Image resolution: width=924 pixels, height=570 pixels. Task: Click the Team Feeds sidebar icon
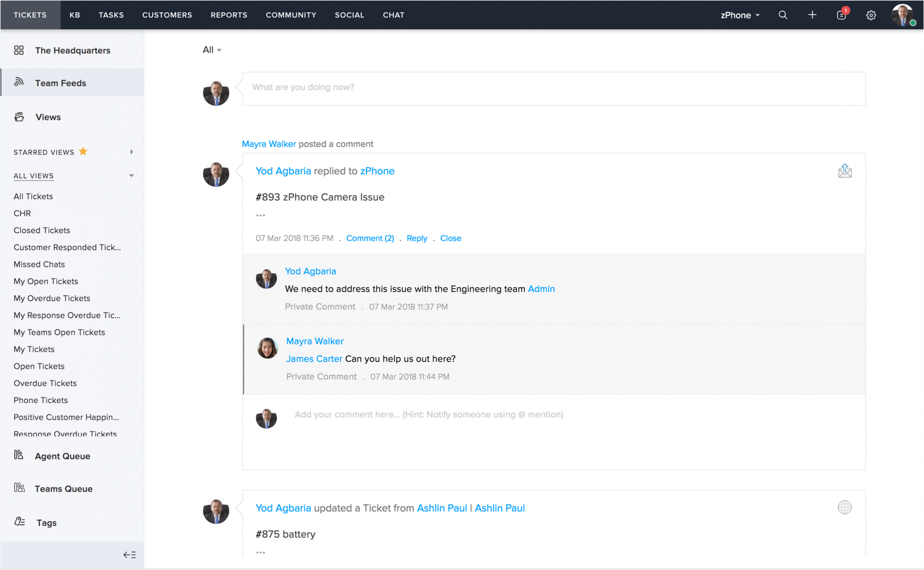(x=19, y=83)
